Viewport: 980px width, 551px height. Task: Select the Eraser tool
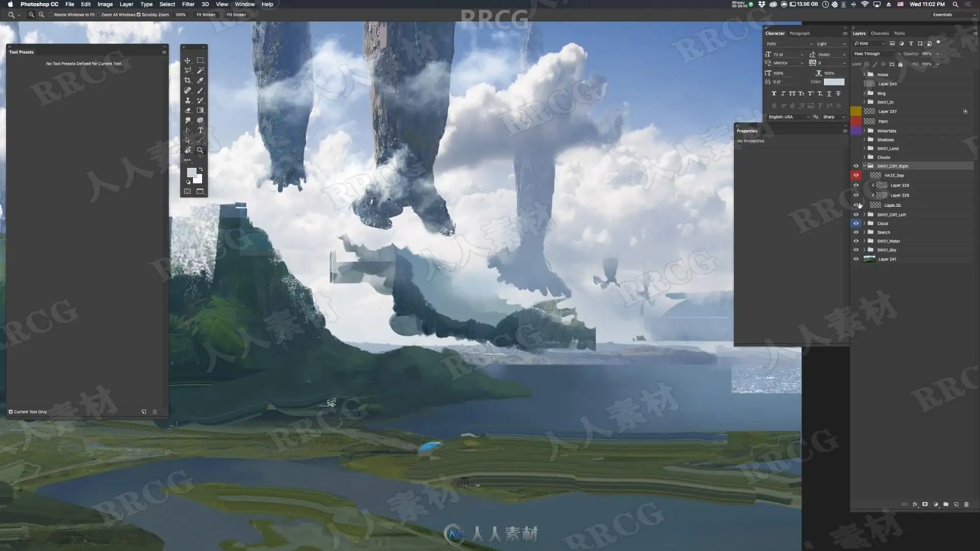click(x=187, y=110)
